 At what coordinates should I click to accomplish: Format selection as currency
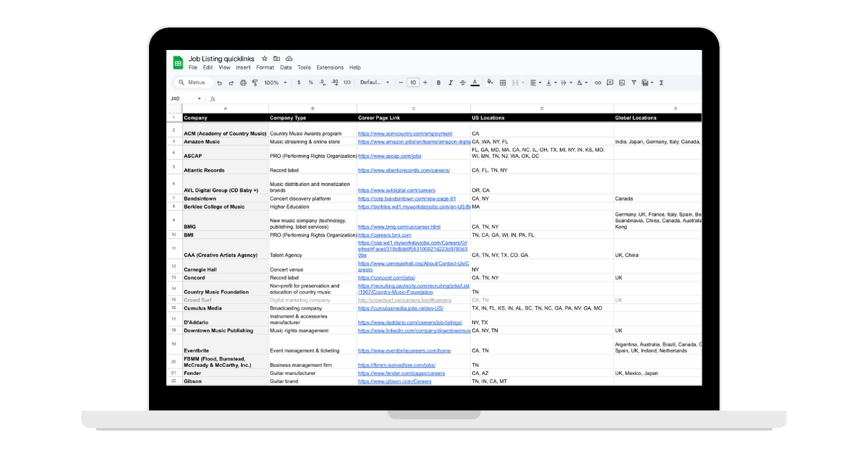pyautogui.click(x=298, y=83)
